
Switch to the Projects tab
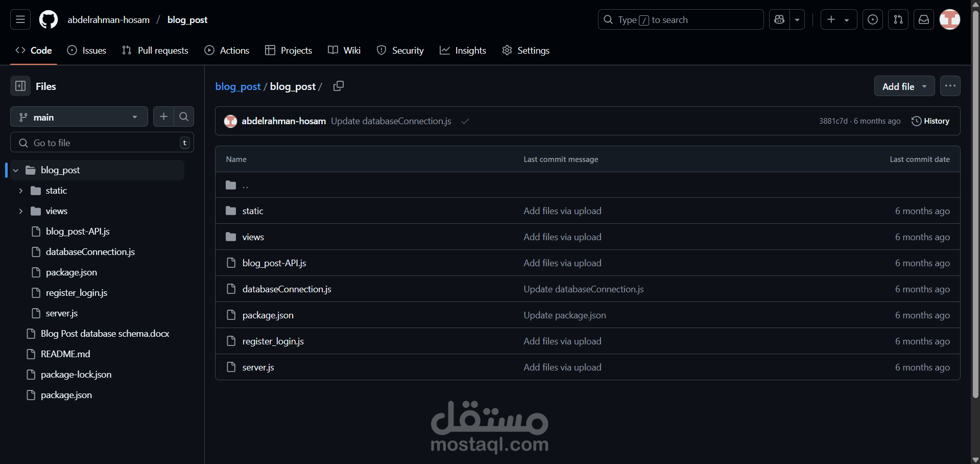[x=289, y=50]
